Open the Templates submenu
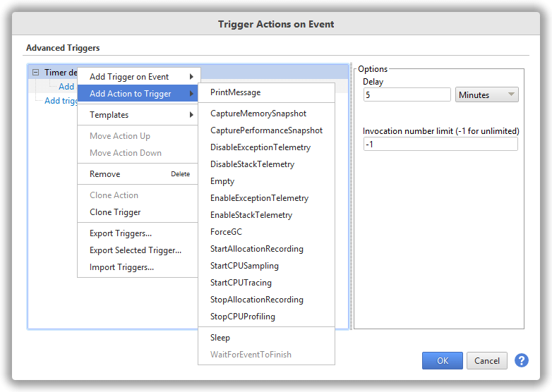The image size is (552, 392). pos(138,115)
